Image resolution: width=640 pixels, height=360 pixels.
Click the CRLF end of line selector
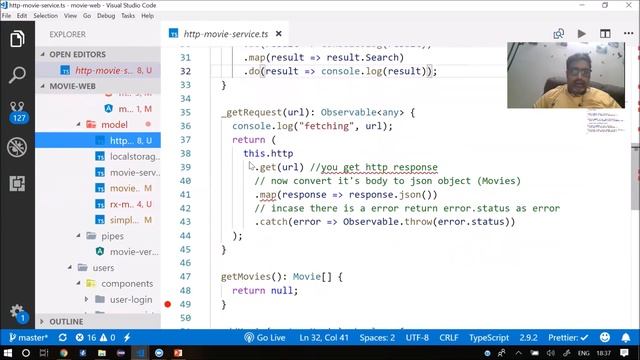click(449, 338)
